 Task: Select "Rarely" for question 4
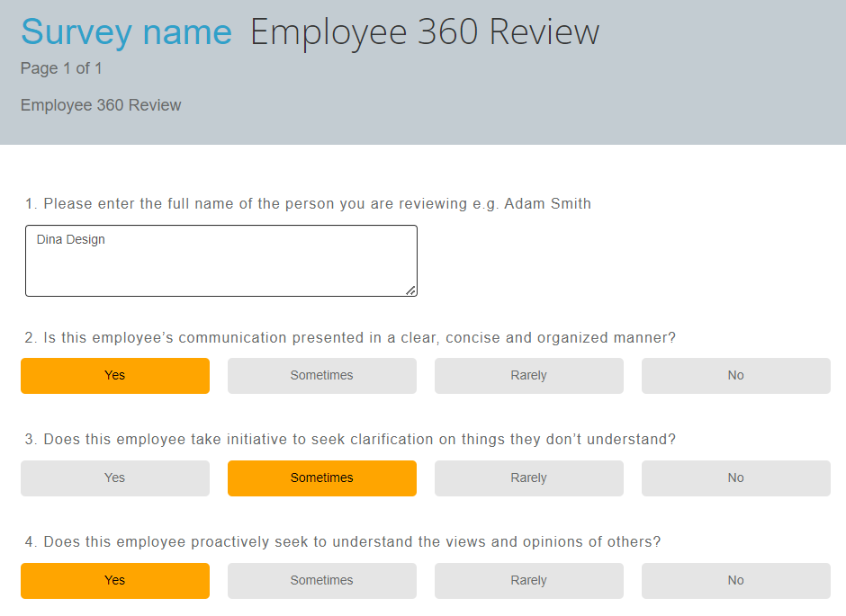click(528, 580)
